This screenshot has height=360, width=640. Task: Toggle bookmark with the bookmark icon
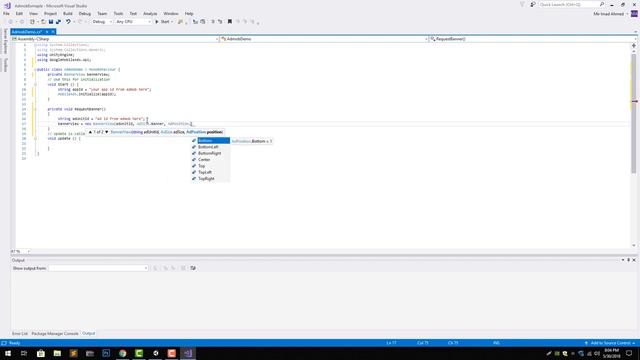(230, 22)
